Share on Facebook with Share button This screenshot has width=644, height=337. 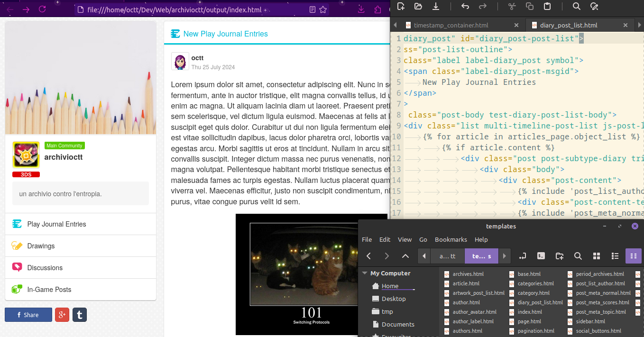(x=28, y=315)
